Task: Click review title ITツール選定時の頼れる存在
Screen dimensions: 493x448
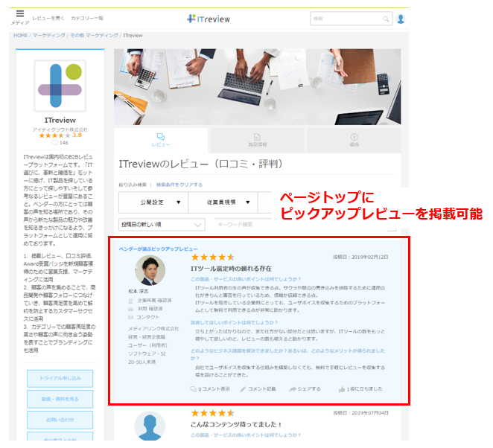Action: tap(231, 269)
